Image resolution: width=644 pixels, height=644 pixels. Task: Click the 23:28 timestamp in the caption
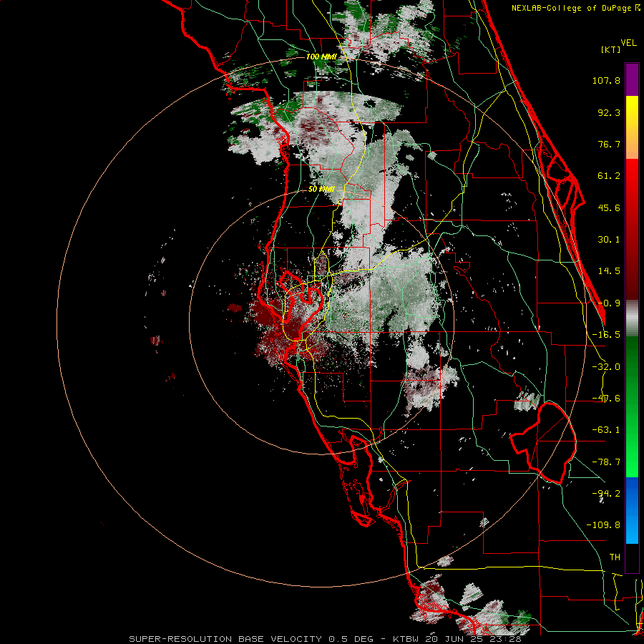(x=507, y=639)
